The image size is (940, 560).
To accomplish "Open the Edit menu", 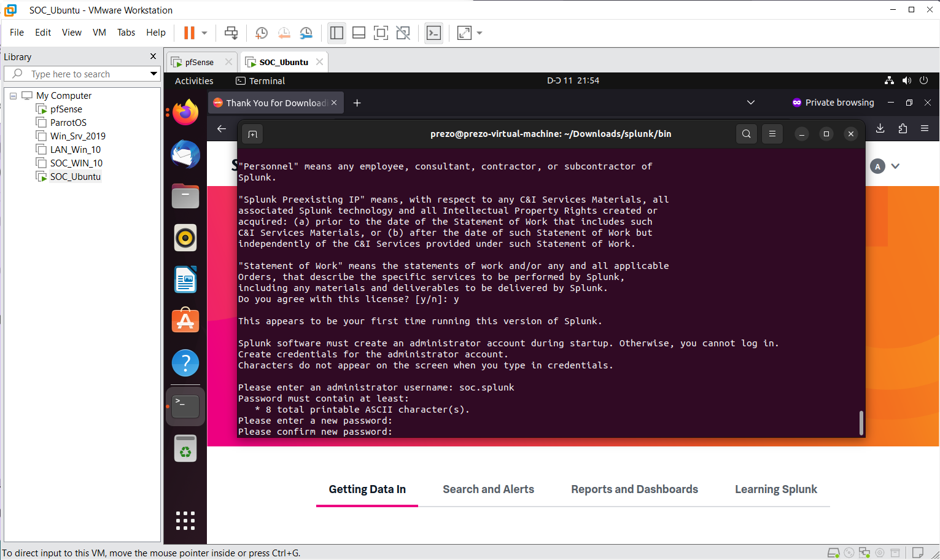I will coord(43,33).
